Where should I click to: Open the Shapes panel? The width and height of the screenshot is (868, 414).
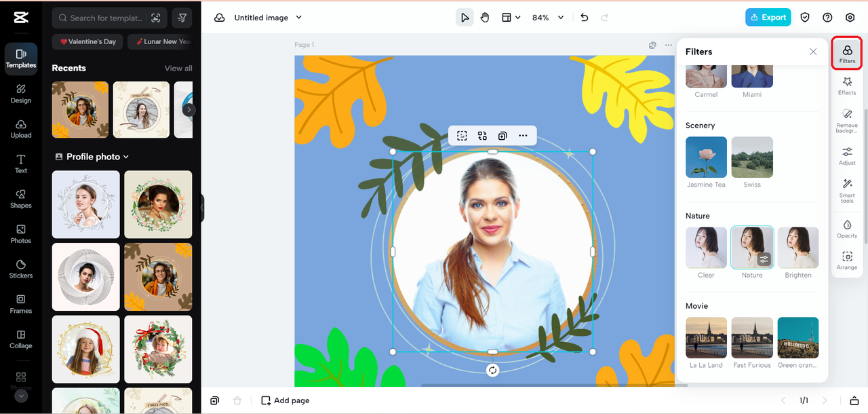21,198
